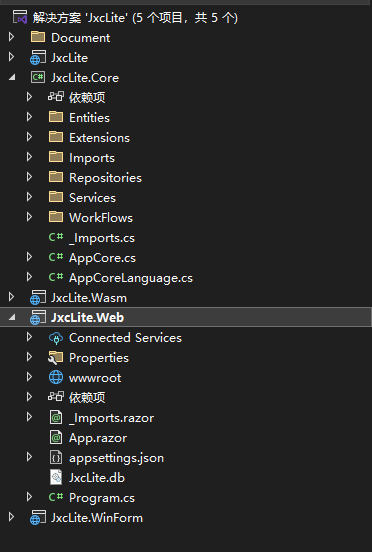The image size is (372, 552).
Task: Expand the Document folder node
Action: 12,37
